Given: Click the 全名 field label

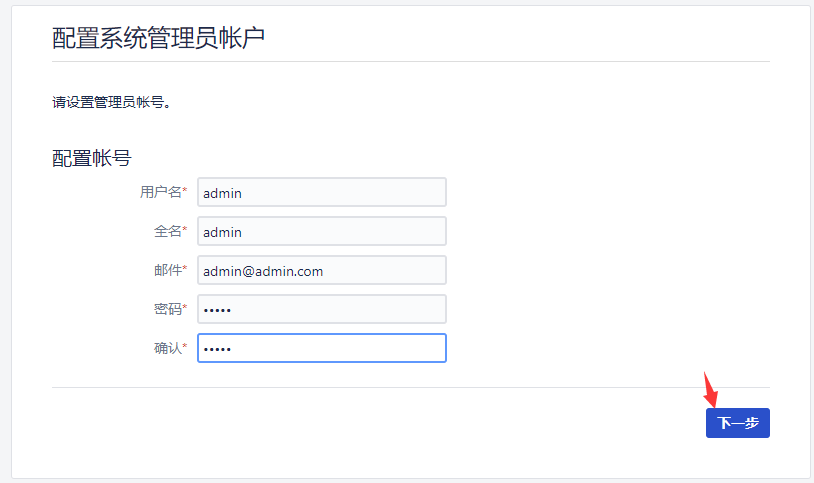Looking at the screenshot, I should tap(167, 231).
